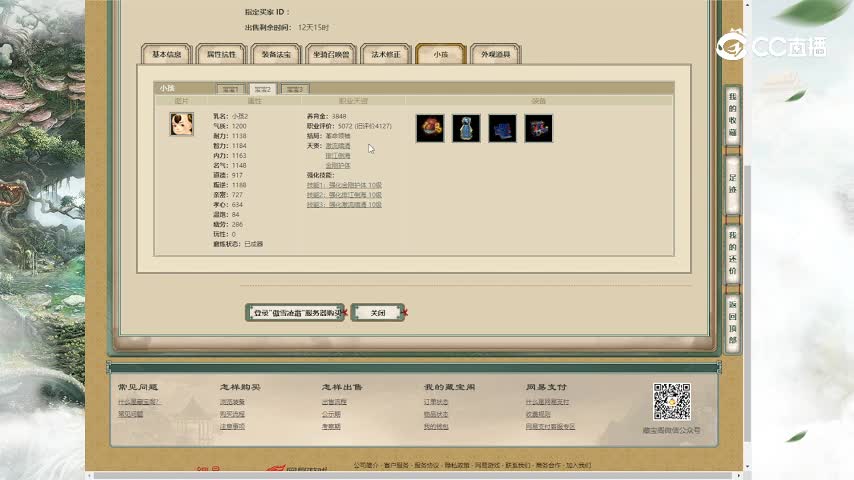
Task: Select the first child sub-tab
Action: tap(230, 89)
